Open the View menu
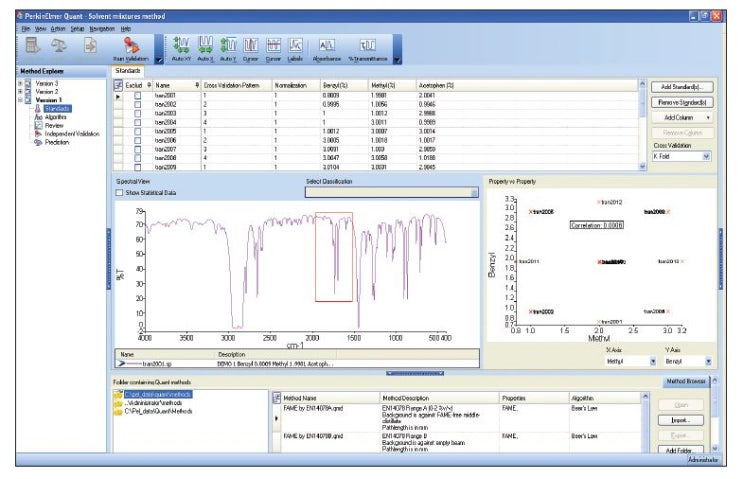This screenshot has width=743, height=479. (40, 29)
